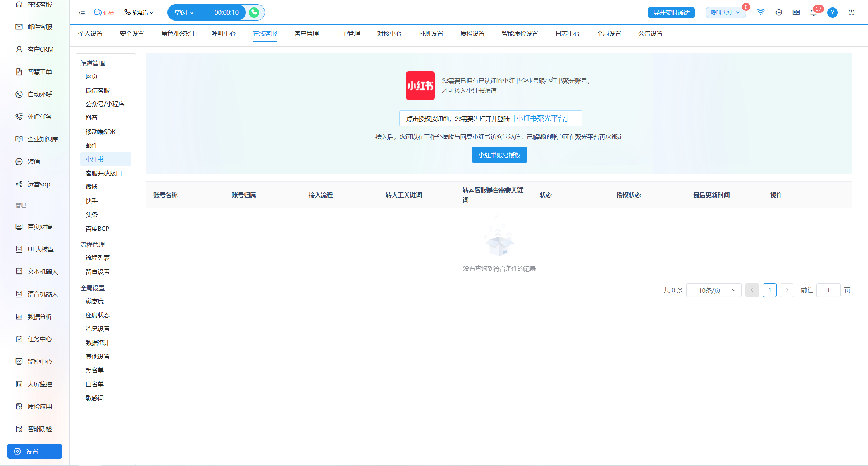Open the 小红书聚光平台 link
The height and width of the screenshot is (466, 868).
tap(541, 119)
